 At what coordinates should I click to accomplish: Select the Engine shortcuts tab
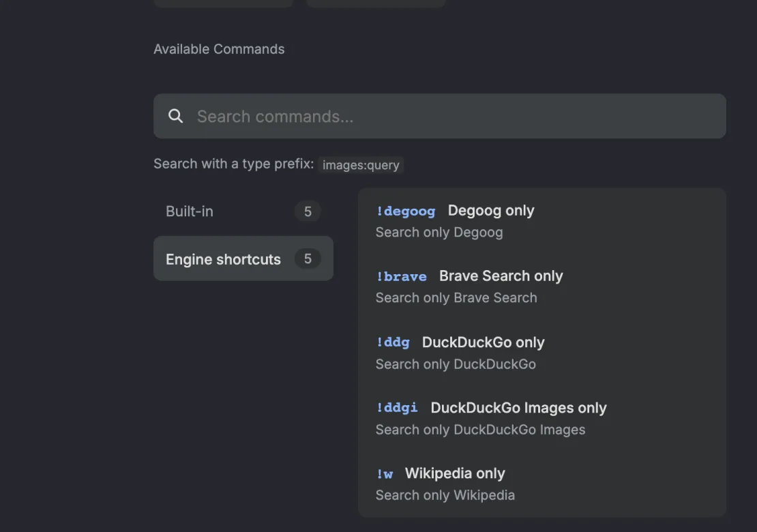pos(243,258)
